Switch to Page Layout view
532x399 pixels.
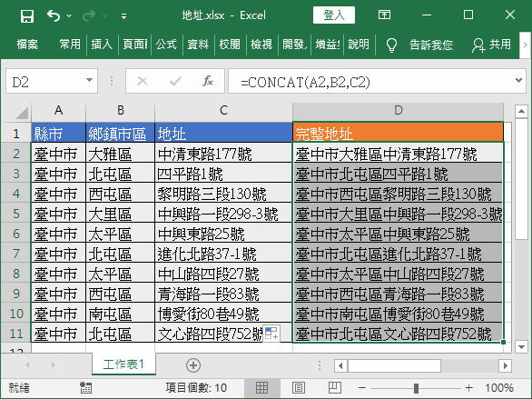point(299,387)
